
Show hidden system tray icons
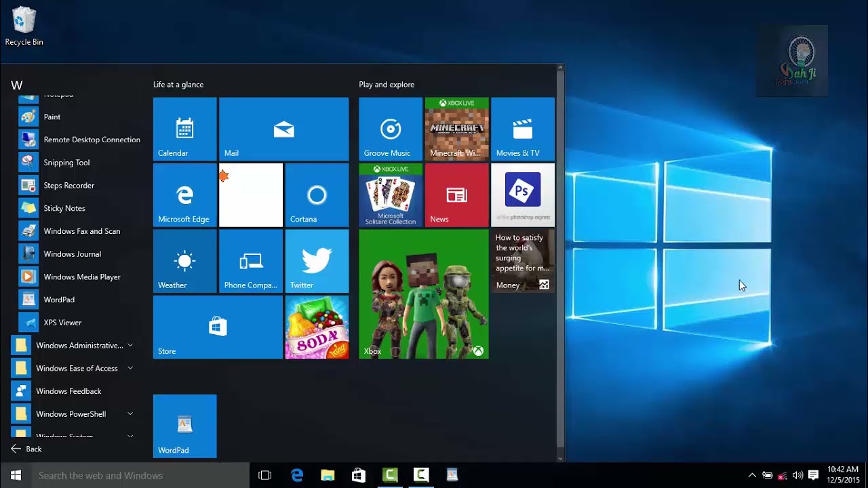click(752, 475)
